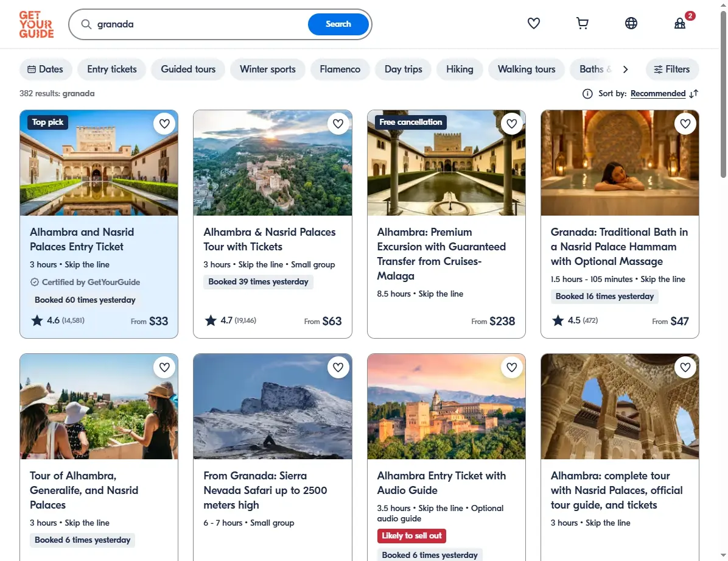Image resolution: width=728 pixels, height=561 pixels.
Task: Click Certified by GetYourGuide badge icon
Action: (x=34, y=282)
